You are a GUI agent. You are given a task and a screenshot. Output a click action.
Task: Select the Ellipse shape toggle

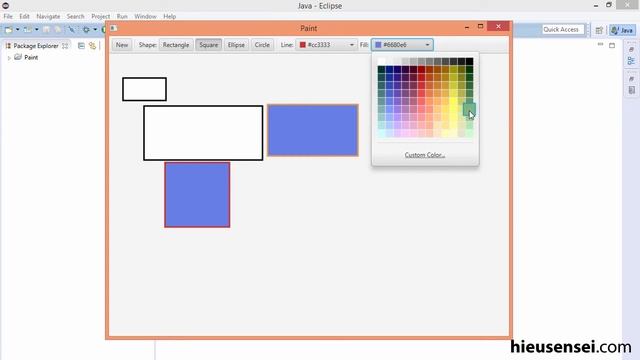(x=236, y=45)
